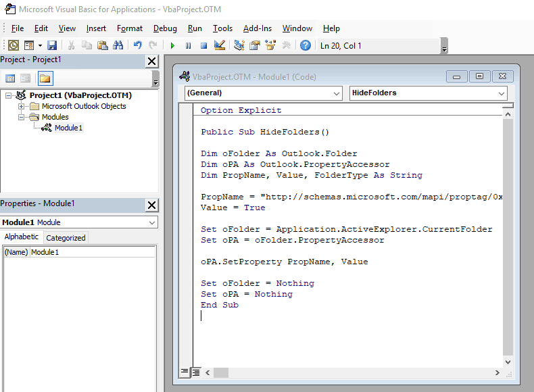Click the vertical scrollbar thumb in code window
This screenshot has width=534, height=392.
click(x=508, y=237)
